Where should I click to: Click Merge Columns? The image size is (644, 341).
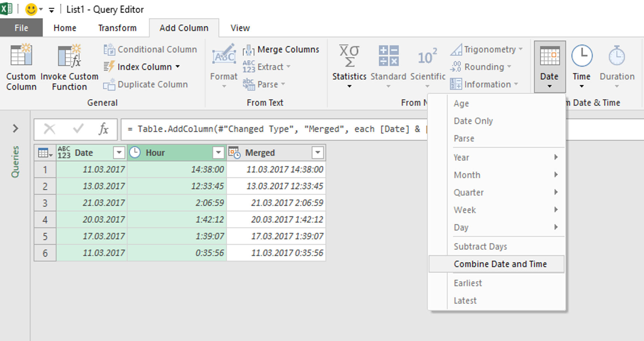[281, 49]
